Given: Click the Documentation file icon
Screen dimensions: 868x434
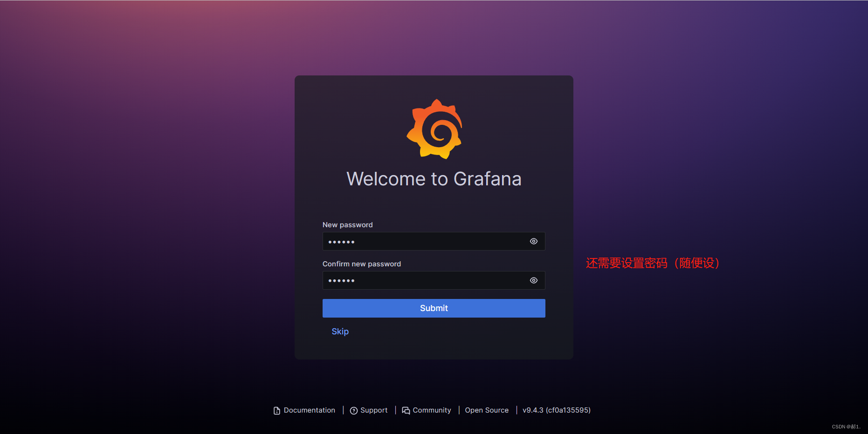Looking at the screenshot, I should (x=277, y=411).
